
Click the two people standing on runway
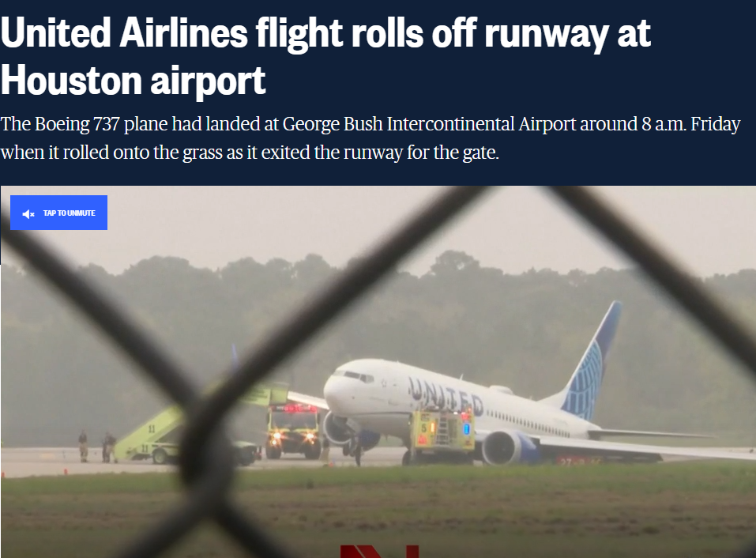pyautogui.click(x=96, y=447)
